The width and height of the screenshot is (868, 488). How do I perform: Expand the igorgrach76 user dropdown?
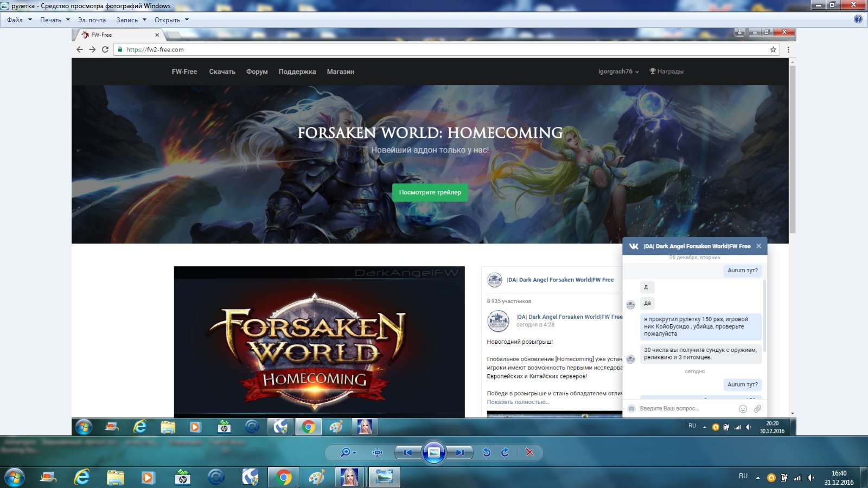tap(618, 72)
